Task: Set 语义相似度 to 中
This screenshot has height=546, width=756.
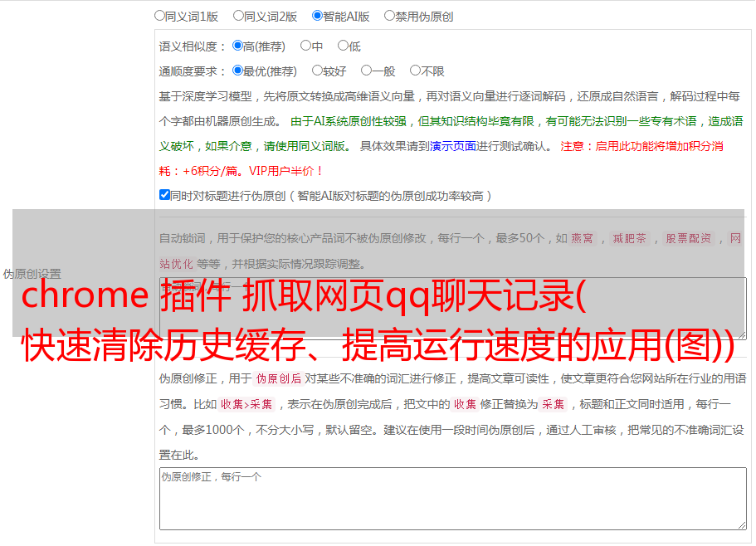Action: (x=305, y=46)
